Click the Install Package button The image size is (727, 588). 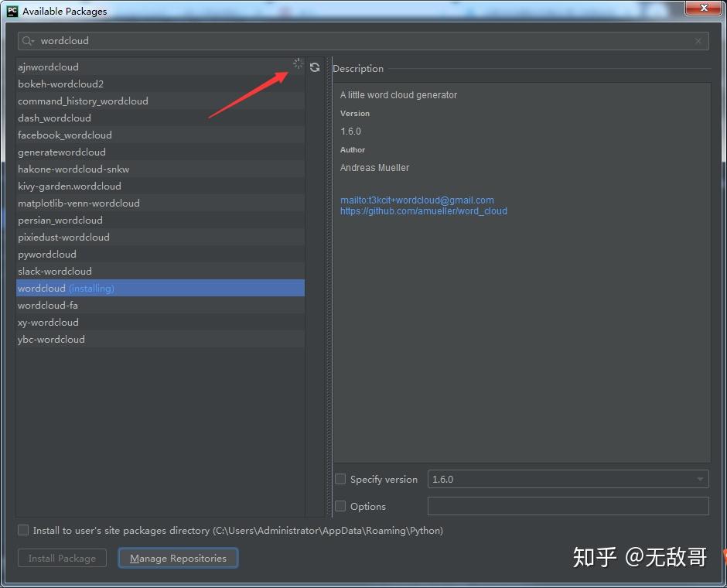(x=62, y=558)
